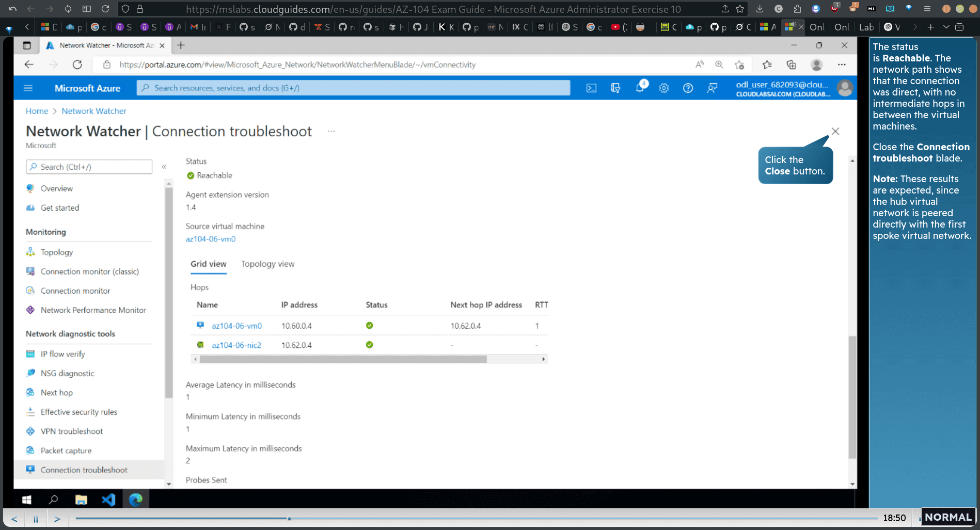Viewport: 980px width, 530px height.
Task: Open Cloud Shell icon in Azure header
Action: (591, 88)
